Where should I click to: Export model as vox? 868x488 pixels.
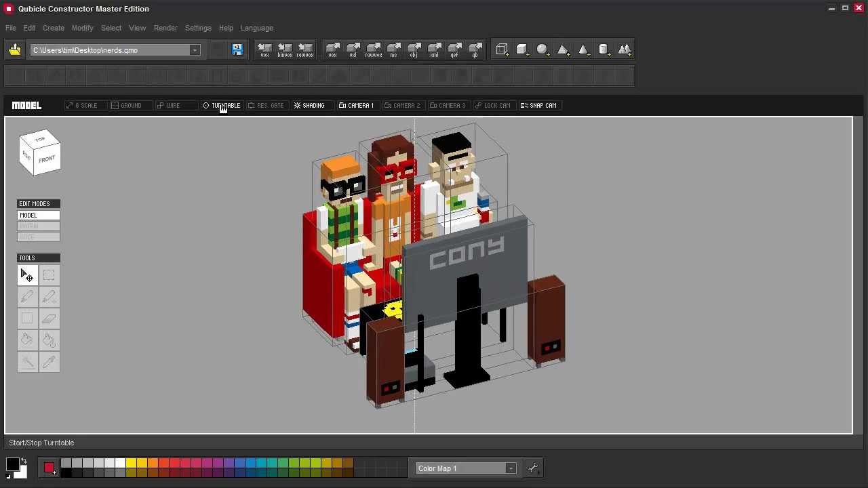click(333, 50)
